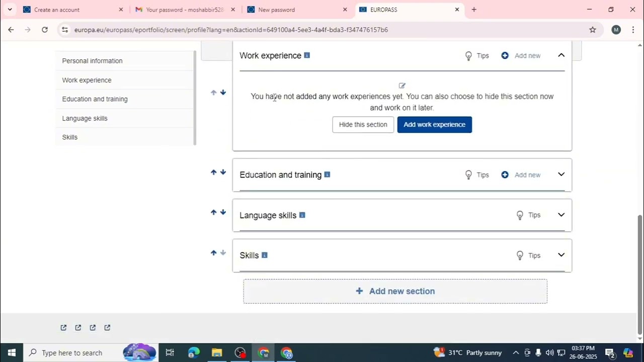Open Tips for Language skills

tap(528, 215)
